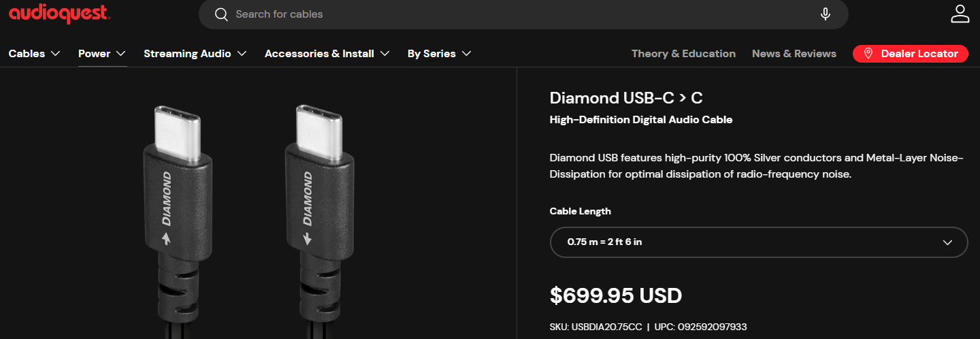Open the Cables menu

click(x=27, y=54)
